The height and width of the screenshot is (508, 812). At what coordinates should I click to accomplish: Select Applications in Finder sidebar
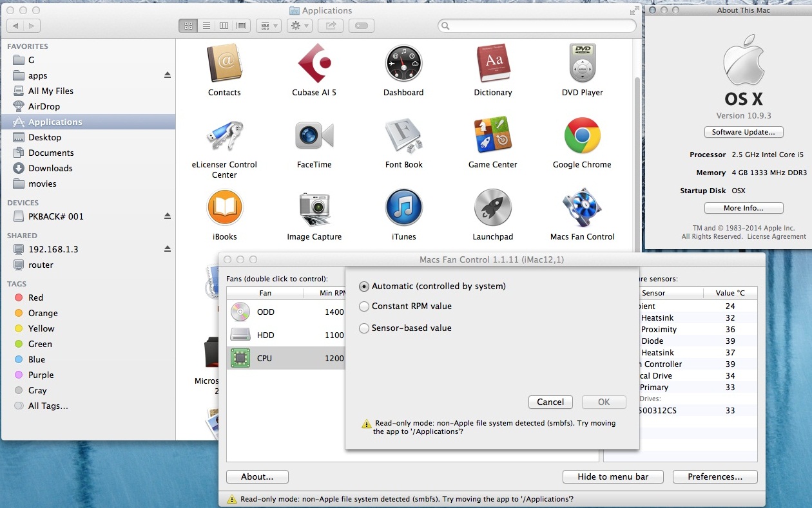tap(88, 122)
